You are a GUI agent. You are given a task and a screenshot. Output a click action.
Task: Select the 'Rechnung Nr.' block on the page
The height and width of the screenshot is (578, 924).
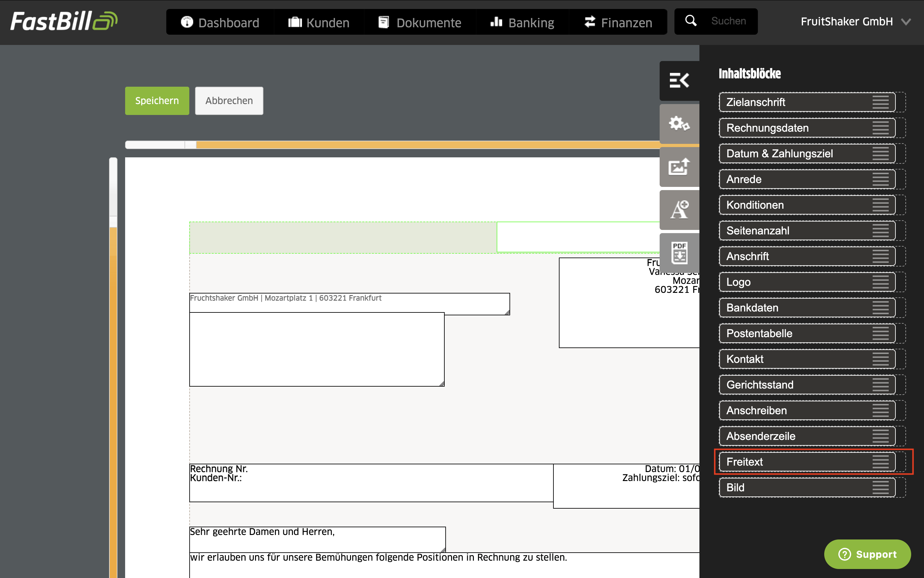pyautogui.click(x=371, y=483)
